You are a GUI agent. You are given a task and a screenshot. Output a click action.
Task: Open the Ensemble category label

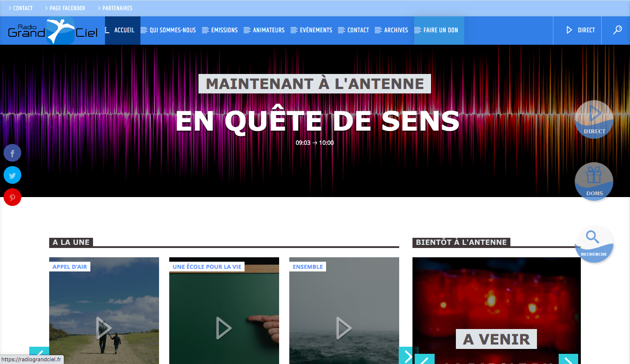point(307,267)
